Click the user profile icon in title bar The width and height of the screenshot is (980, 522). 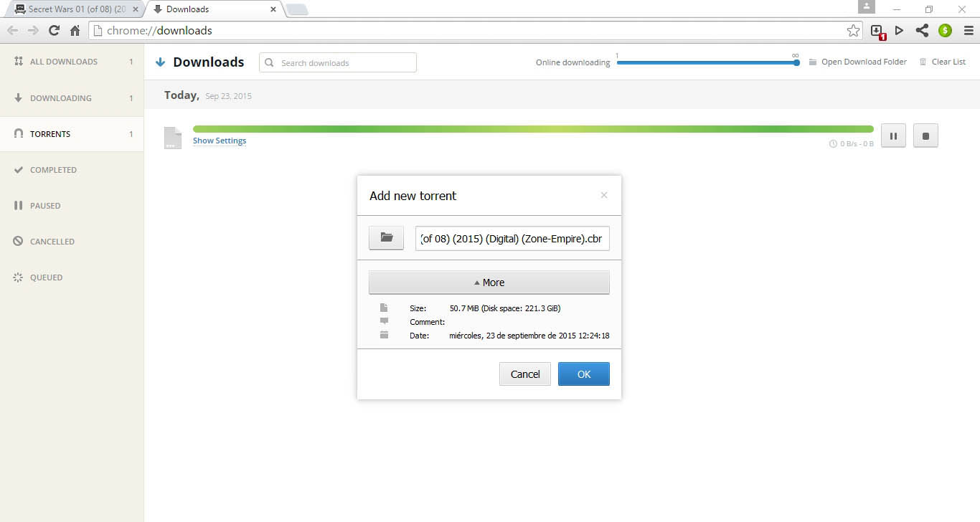pyautogui.click(x=867, y=6)
